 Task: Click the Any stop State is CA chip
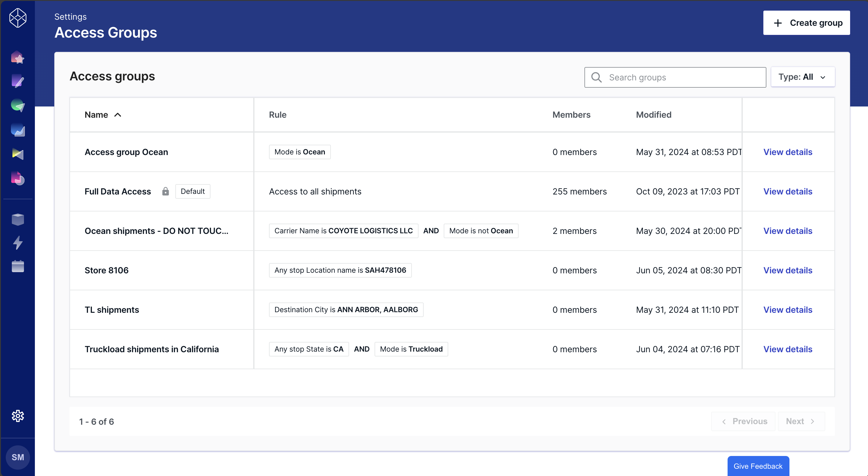[x=309, y=349]
